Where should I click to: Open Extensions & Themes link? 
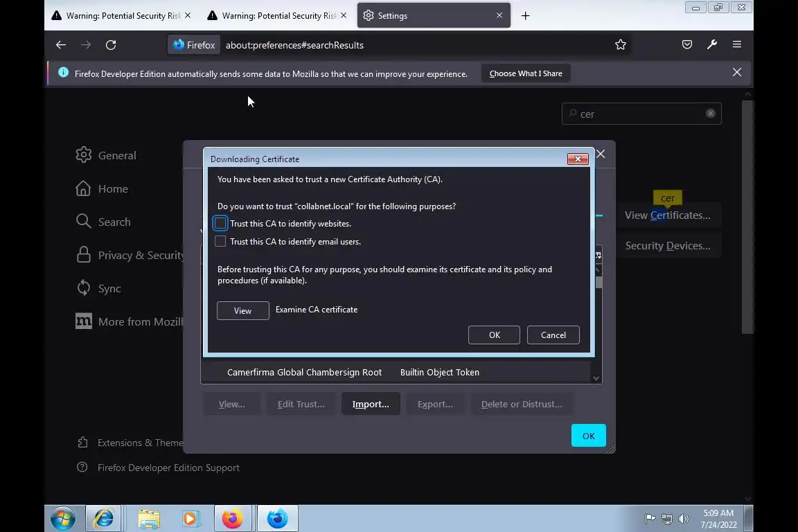coord(130,443)
